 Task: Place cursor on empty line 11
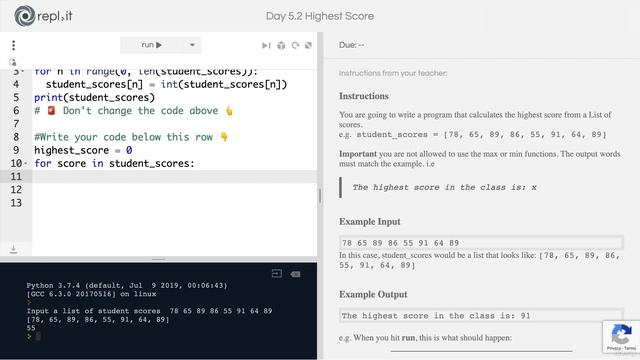point(175,176)
